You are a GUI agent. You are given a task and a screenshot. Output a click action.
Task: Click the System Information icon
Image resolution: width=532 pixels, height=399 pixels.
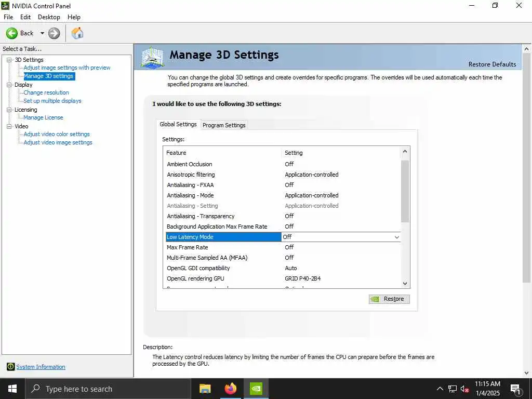10,366
